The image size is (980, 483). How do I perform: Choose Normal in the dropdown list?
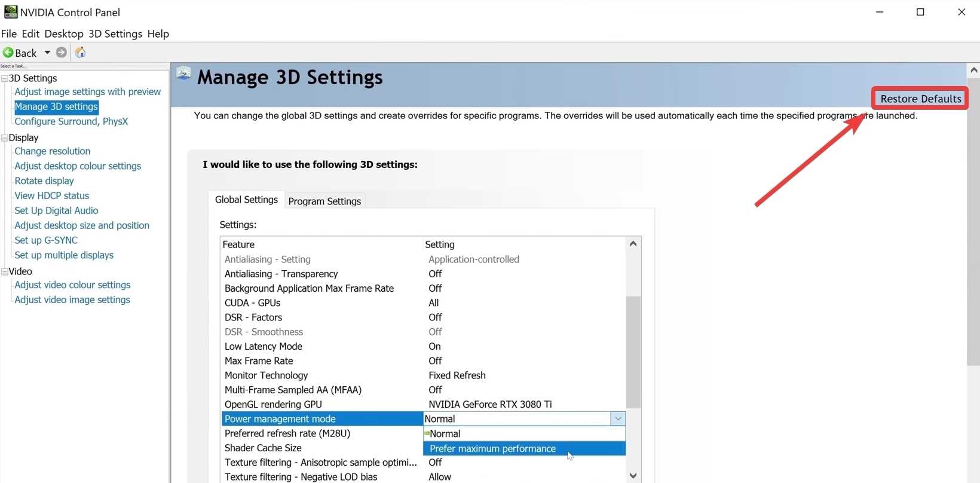click(x=524, y=434)
